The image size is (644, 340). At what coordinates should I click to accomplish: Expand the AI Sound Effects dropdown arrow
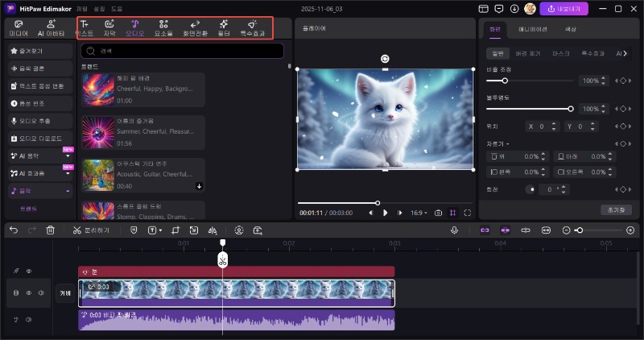point(68,173)
